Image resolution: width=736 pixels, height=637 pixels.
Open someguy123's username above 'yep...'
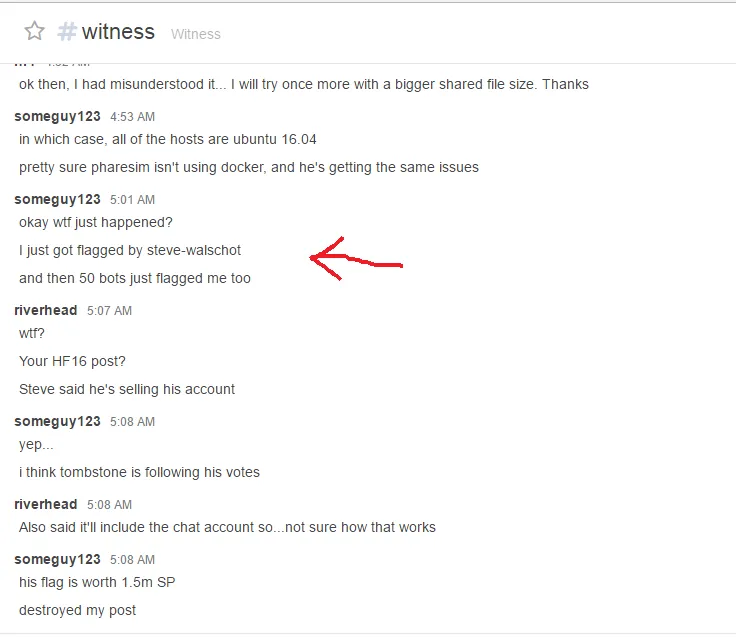57,422
